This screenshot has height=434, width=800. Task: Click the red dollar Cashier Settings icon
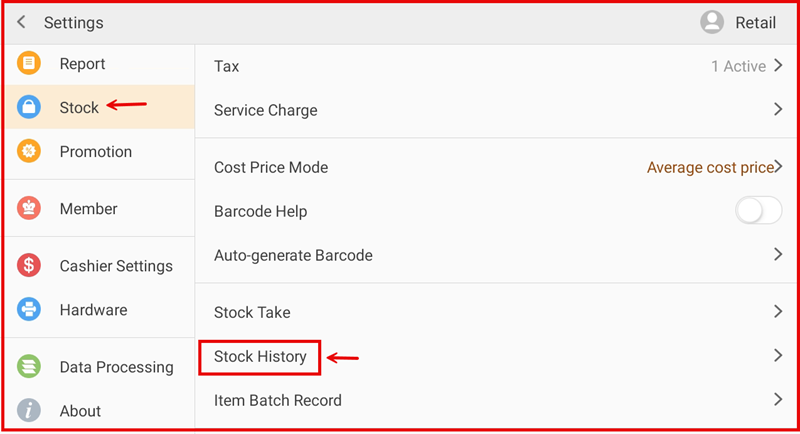30,266
